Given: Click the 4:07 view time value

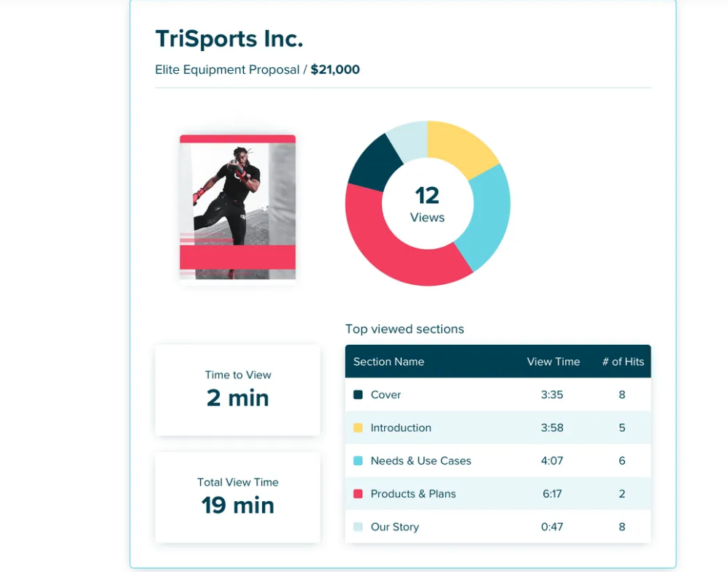Looking at the screenshot, I should coord(552,460).
